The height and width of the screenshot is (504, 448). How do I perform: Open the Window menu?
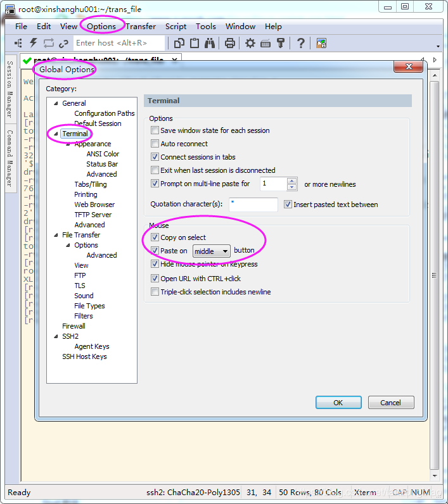click(x=240, y=27)
